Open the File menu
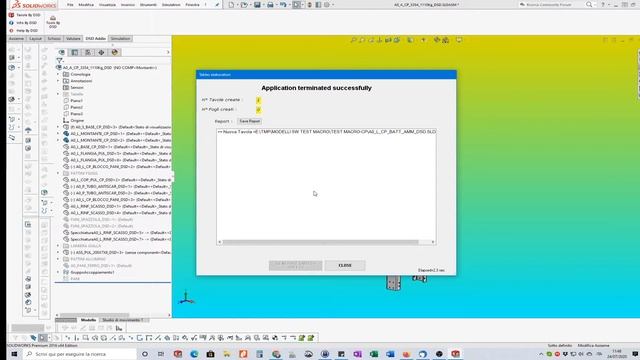Image resolution: width=640 pixels, height=360 pixels. [70, 5]
